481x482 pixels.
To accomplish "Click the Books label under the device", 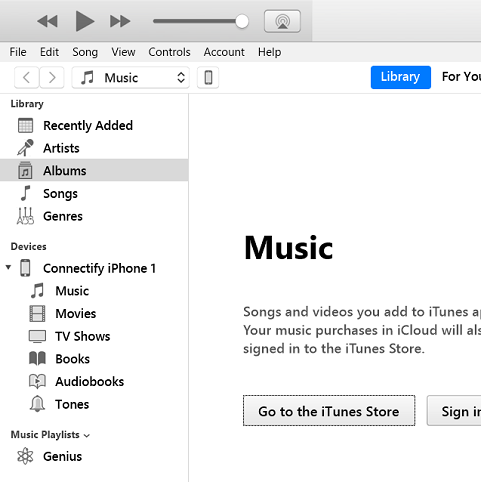I will 72,359.
